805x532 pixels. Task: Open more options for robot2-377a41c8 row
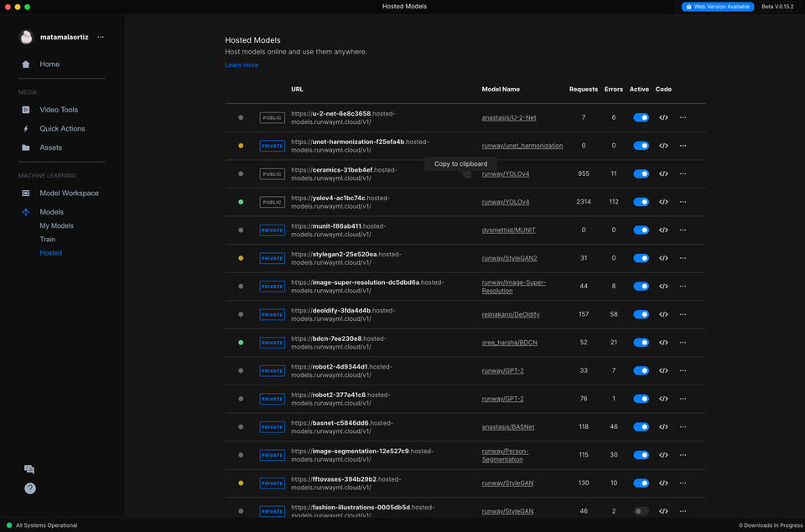(x=683, y=399)
